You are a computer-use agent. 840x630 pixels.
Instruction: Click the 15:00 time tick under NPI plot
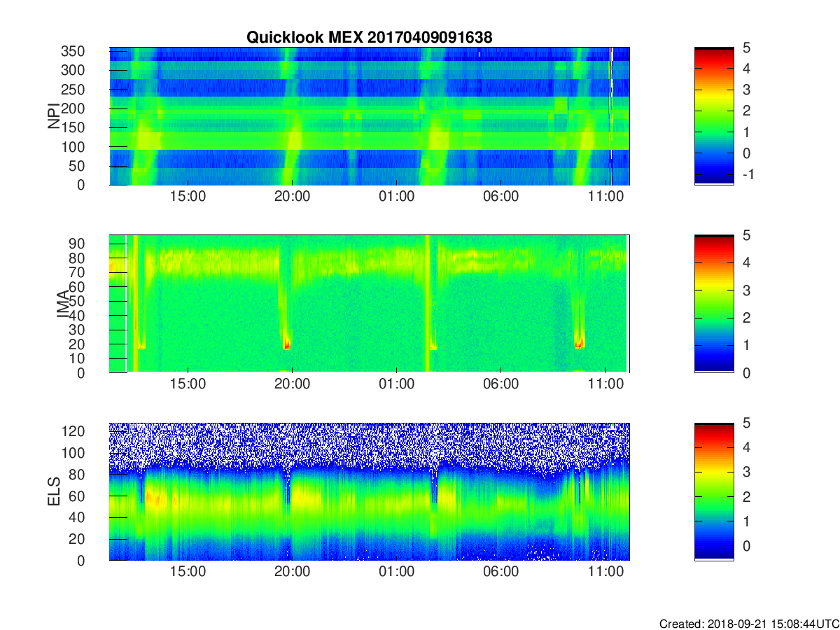coord(188,197)
